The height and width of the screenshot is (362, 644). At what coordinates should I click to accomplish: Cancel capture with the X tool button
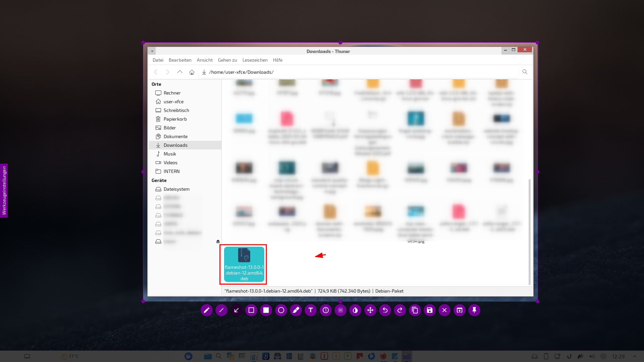[444, 310]
